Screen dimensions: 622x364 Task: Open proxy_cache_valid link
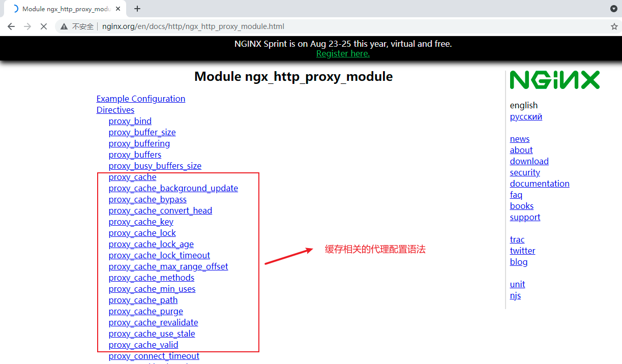[143, 345]
